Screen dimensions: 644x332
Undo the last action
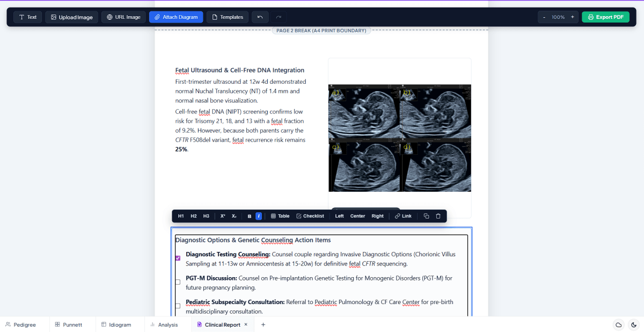[x=260, y=17]
